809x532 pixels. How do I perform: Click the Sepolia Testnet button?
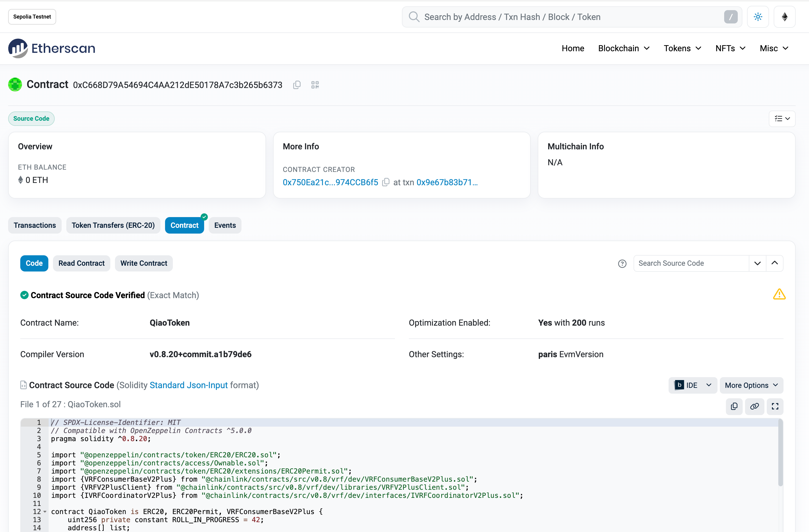(x=32, y=17)
